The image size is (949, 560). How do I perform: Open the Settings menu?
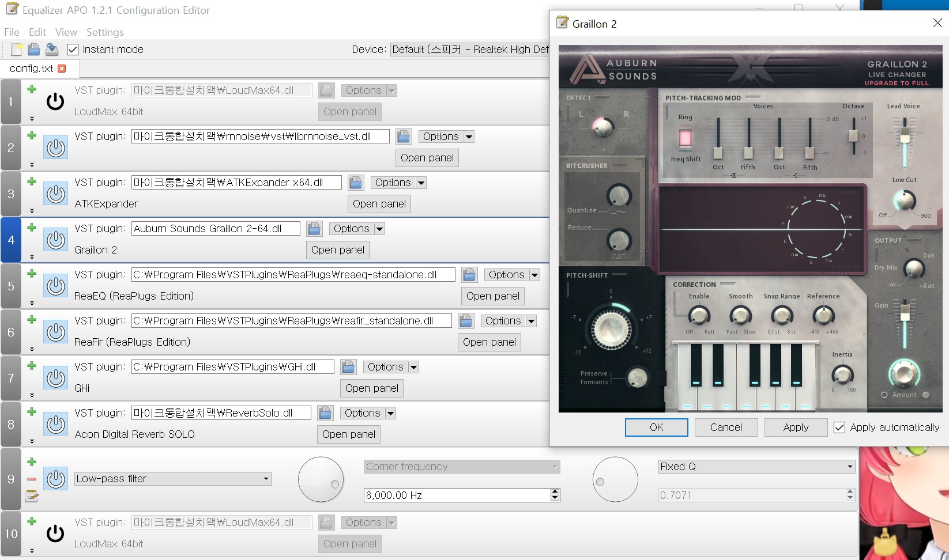click(105, 32)
